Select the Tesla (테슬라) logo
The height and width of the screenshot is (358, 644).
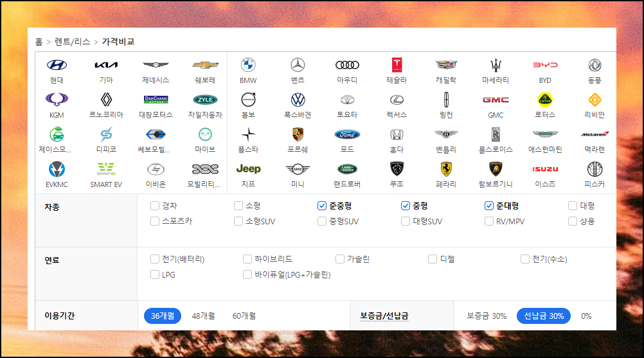[x=397, y=65]
